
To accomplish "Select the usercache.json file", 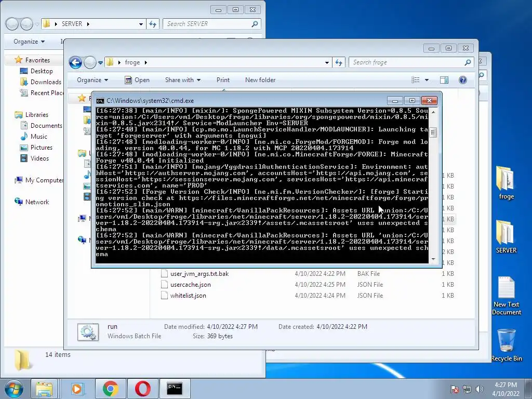I will coord(190,285).
